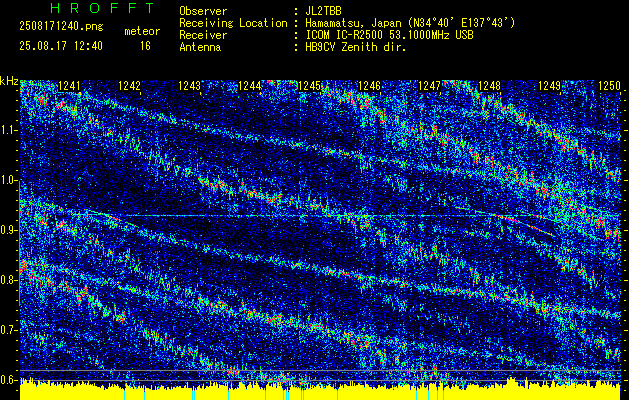Click the 1243 time marker
This screenshot has height=400, width=629.
tap(189, 85)
